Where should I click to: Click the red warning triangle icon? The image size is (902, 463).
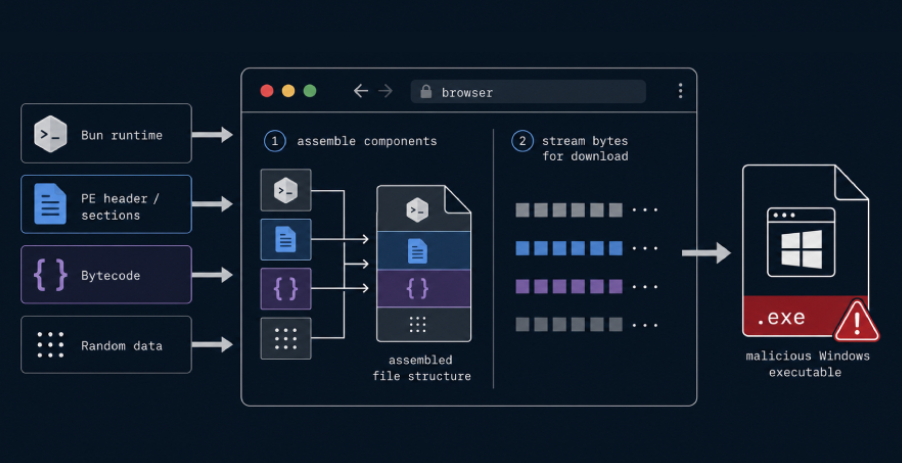tap(857, 321)
